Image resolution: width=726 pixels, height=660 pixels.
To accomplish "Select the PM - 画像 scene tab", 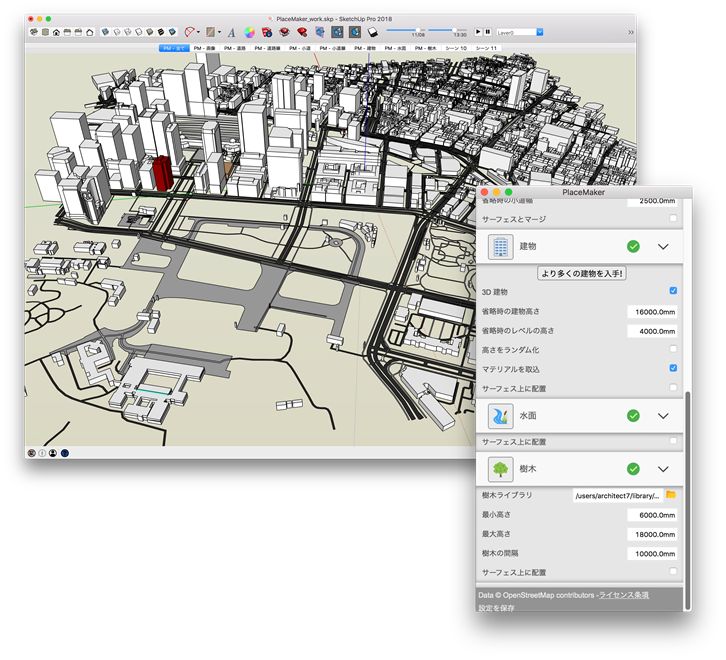I will pyautogui.click(x=204, y=48).
